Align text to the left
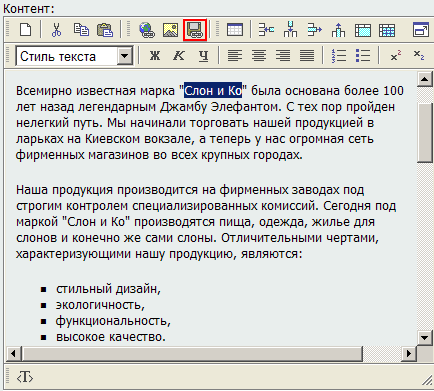Screen dimensions: 434x391 (x=235, y=56)
